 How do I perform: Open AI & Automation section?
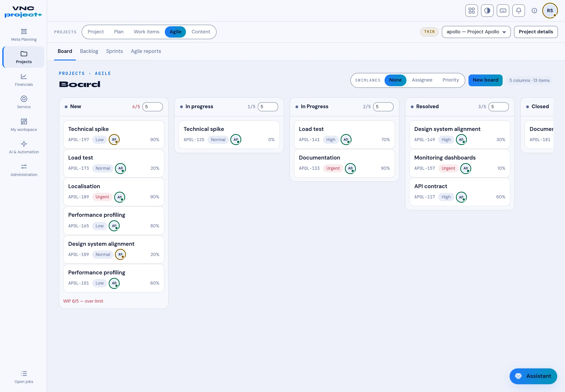click(24, 147)
